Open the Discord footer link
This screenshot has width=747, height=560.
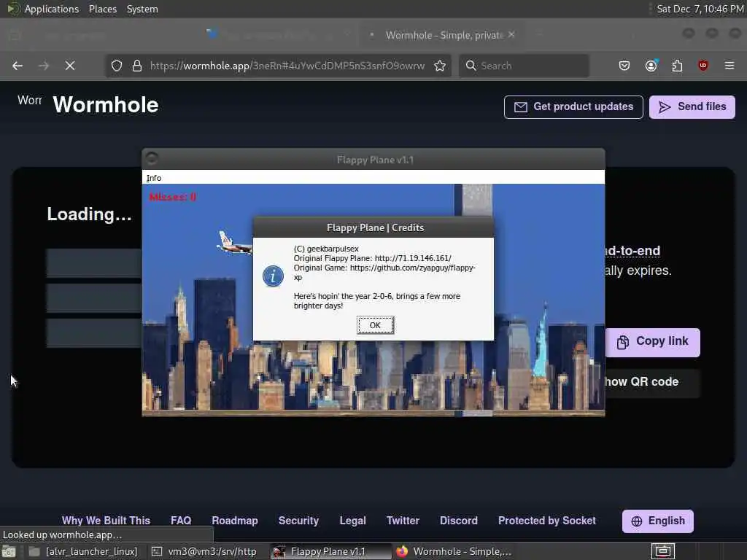click(x=459, y=521)
